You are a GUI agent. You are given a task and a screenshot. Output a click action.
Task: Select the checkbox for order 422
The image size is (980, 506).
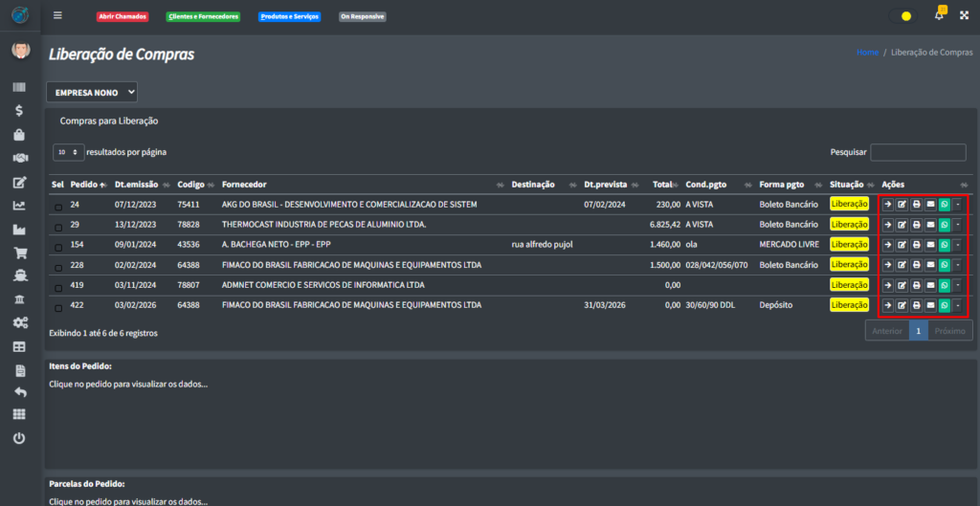(58, 307)
